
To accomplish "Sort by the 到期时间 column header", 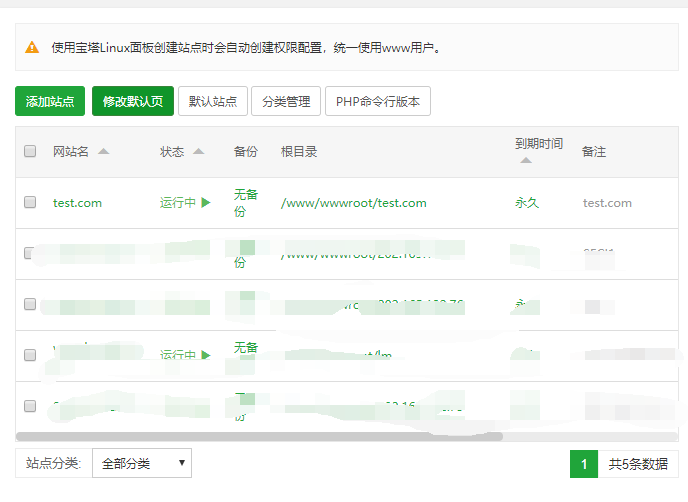I will pyautogui.click(x=538, y=144).
